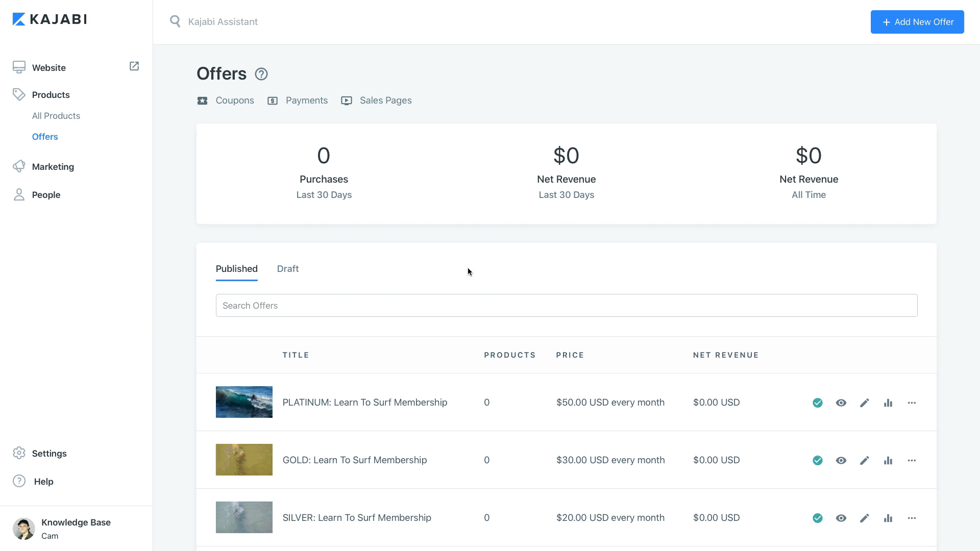Viewport: 980px width, 551px height.
Task: Go to the Coupons link
Action: 234,101
